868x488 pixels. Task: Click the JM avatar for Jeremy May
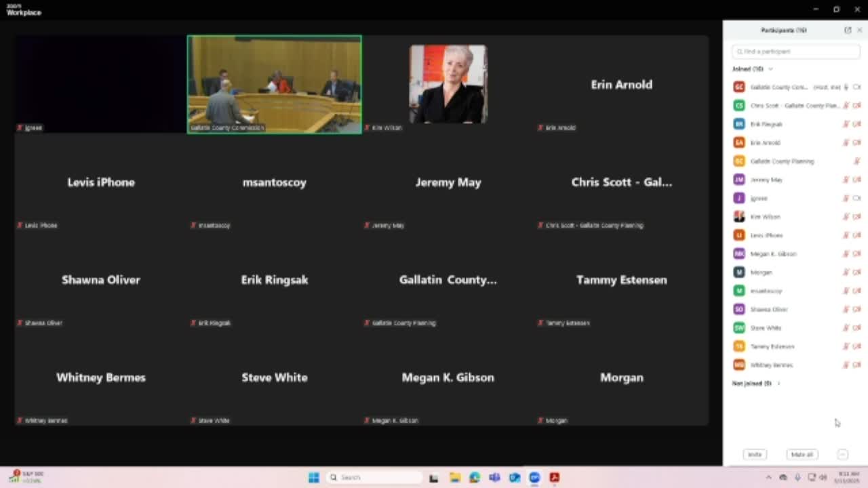point(739,180)
